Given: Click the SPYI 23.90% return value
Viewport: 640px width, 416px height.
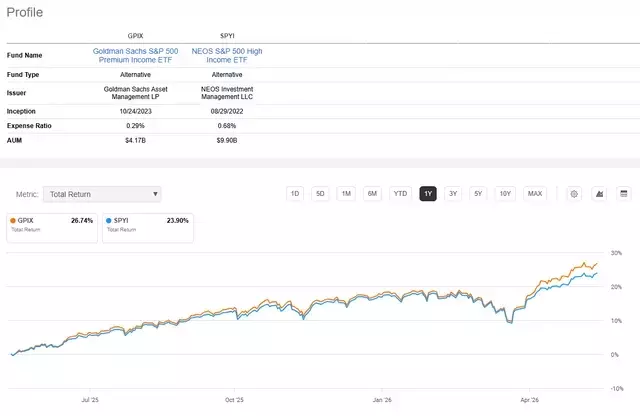Looking at the screenshot, I should tap(178, 220).
